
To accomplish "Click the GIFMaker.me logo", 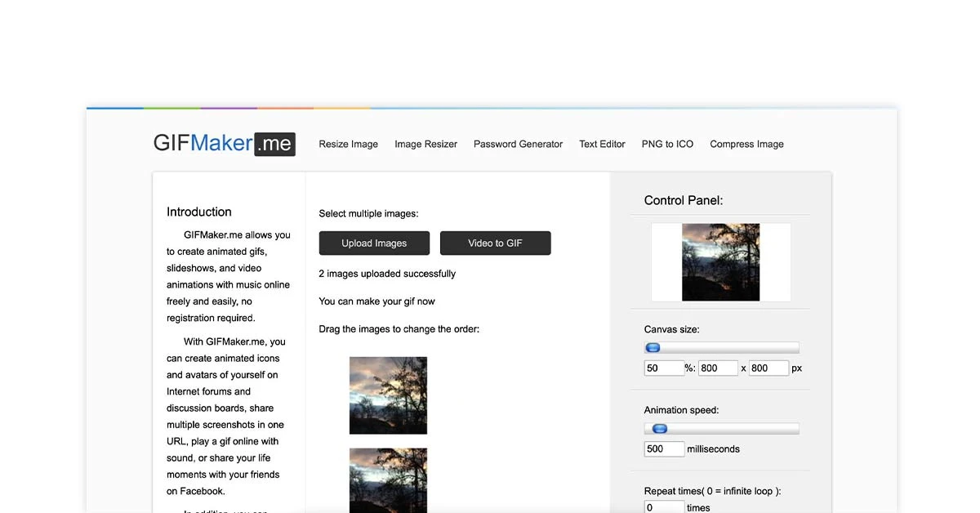I will click(x=224, y=142).
